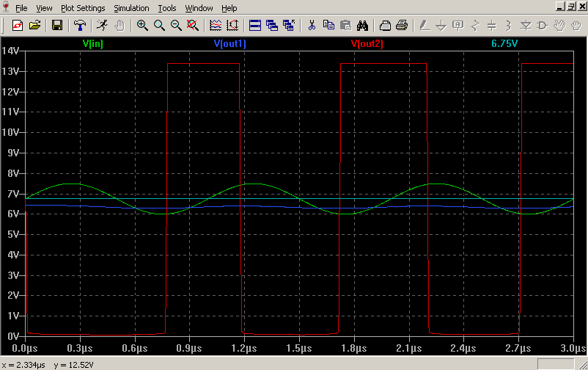The image size is (588, 370).
Task: Open the Plot Settings menu
Action: coord(83,8)
